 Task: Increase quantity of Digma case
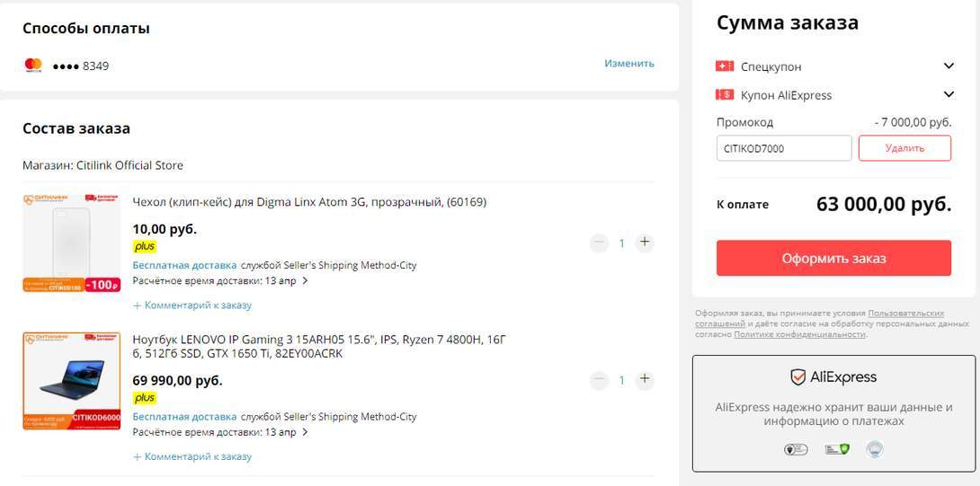pyautogui.click(x=644, y=243)
